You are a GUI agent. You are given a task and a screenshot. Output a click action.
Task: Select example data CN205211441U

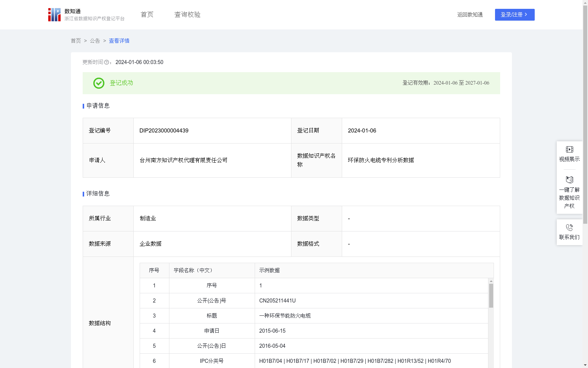point(277,301)
